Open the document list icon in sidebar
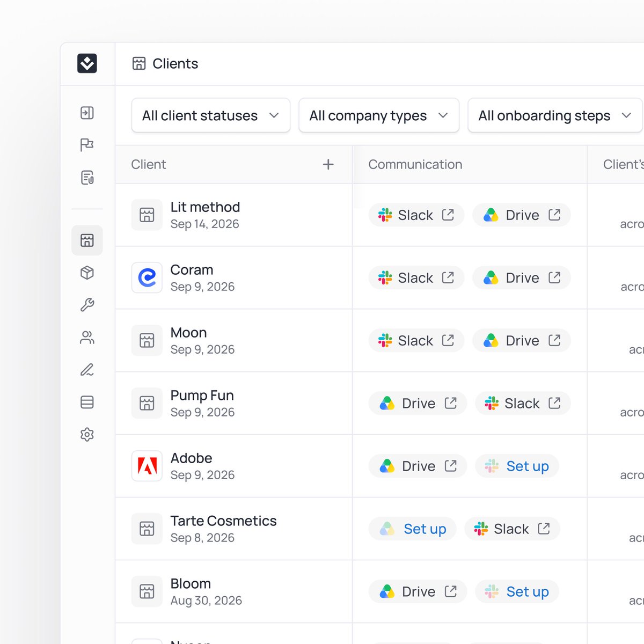 pos(87,177)
